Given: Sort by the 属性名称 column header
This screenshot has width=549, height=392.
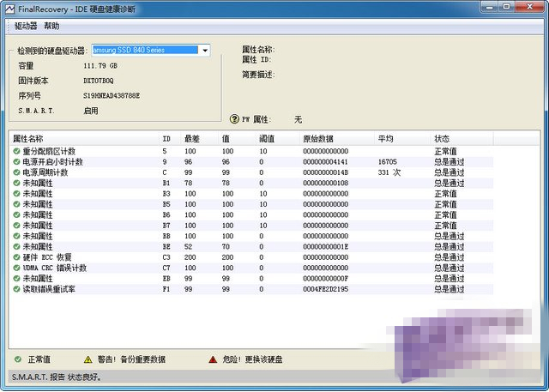Looking at the screenshot, I should [84, 139].
